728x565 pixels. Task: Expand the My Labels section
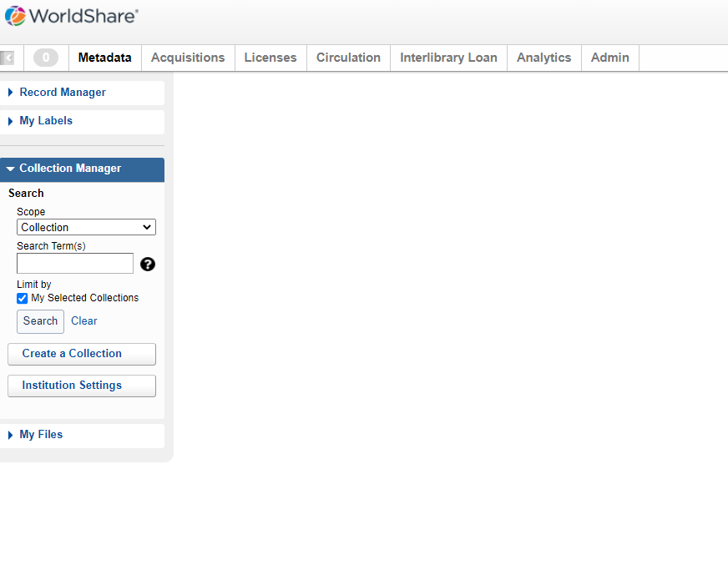tap(82, 121)
